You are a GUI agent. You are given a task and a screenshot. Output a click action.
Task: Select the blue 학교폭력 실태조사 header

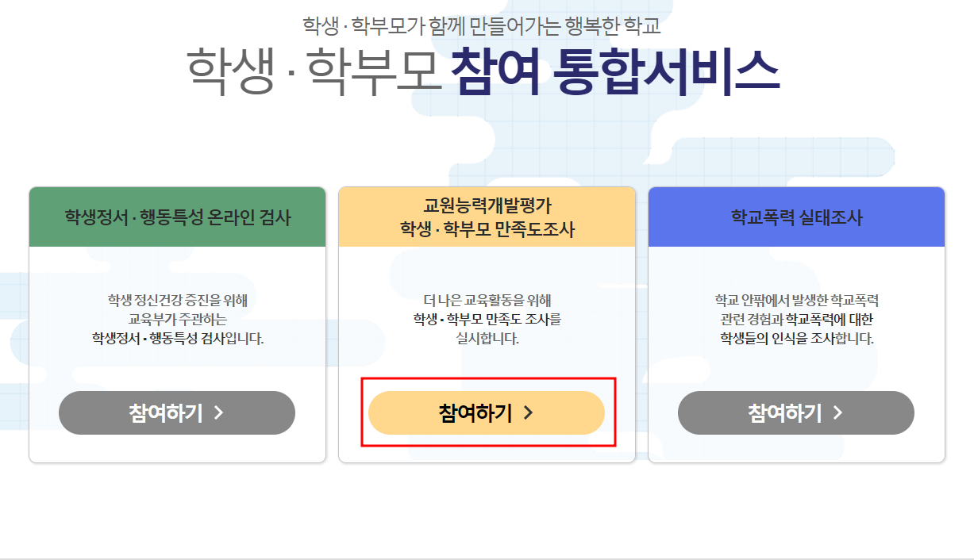point(796,217)
